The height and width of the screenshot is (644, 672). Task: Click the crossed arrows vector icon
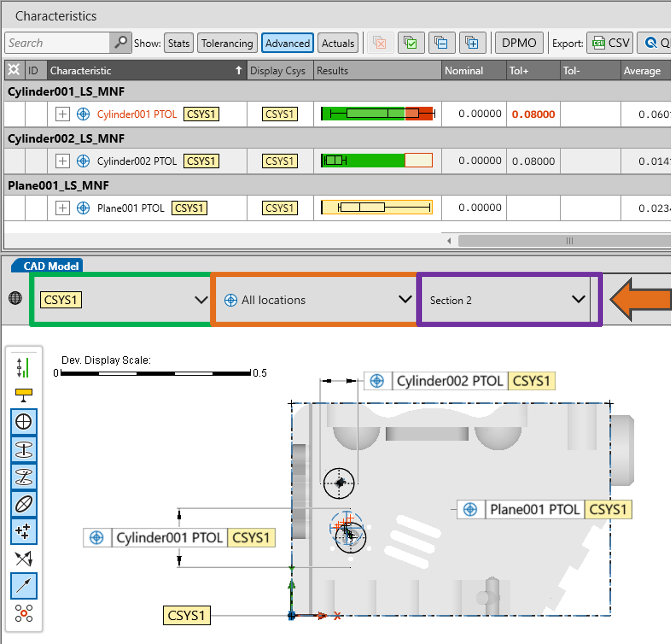coord(23,558)
